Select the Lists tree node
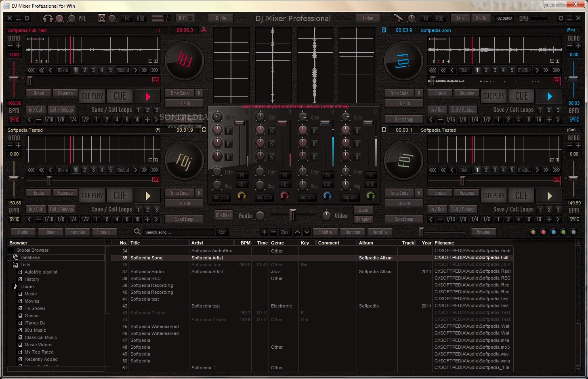Screen dimensions: 588x379 [x=25, y=265]
